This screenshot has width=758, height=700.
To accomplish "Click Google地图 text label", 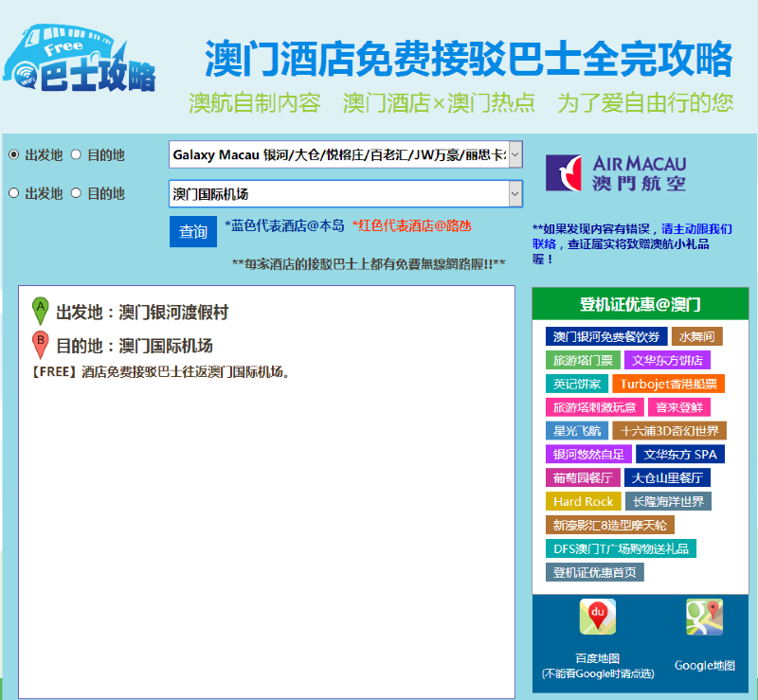I will coord(704,665).
